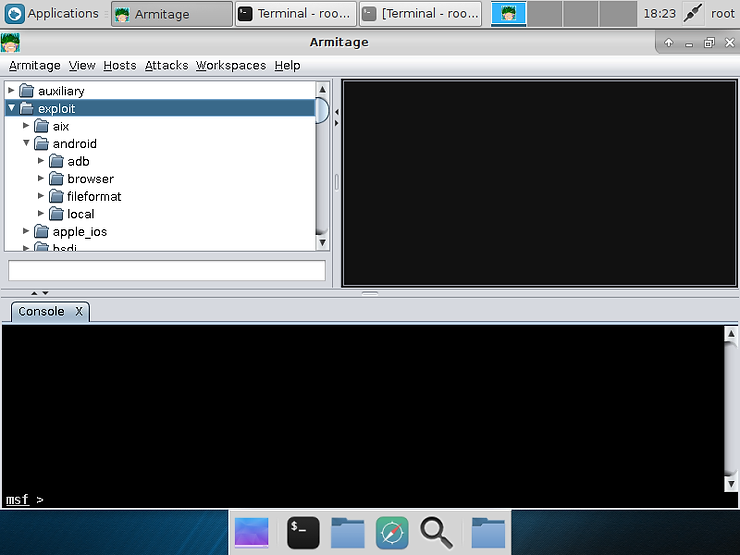The image size is (740, 555).
Task: Click the adb folder icon
Action: point(56,161)
